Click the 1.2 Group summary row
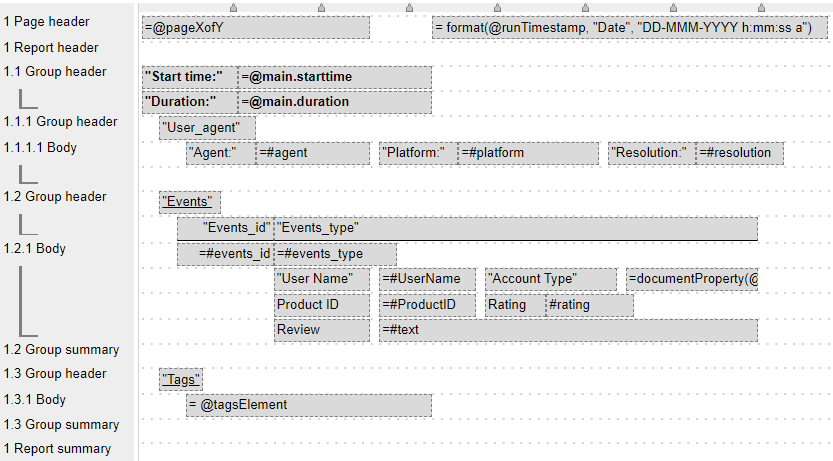The image size is (833, 461). [x=61, y=349]
